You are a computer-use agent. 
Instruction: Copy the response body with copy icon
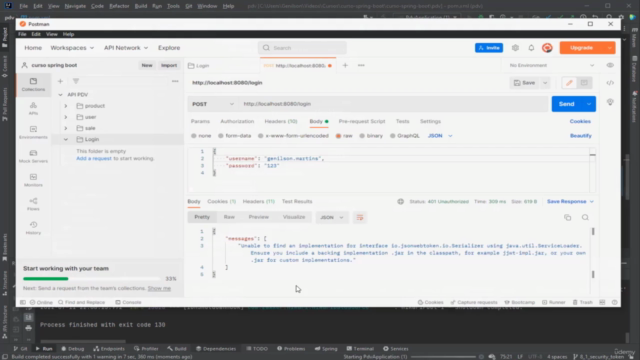568,218
